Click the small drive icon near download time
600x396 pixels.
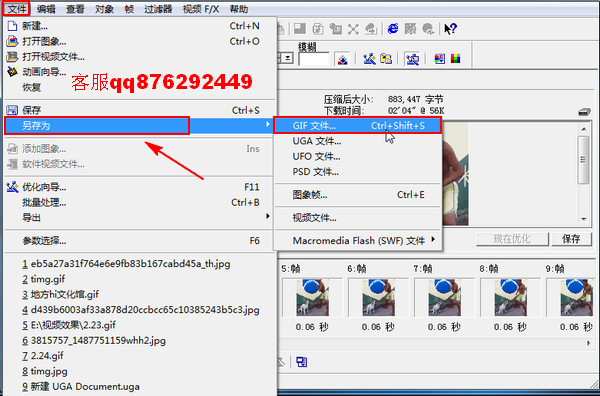(584, 112)
